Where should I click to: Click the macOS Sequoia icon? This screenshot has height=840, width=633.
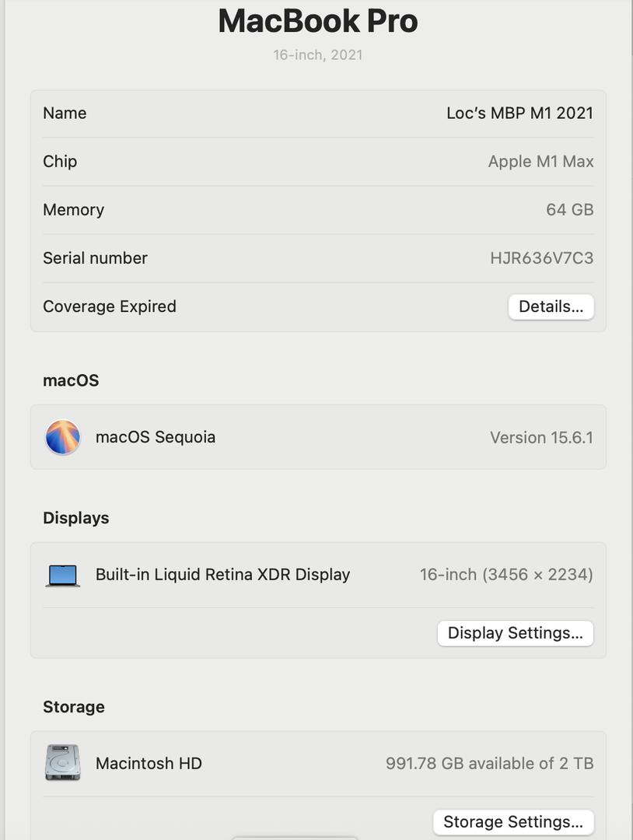tap(63, 437)
